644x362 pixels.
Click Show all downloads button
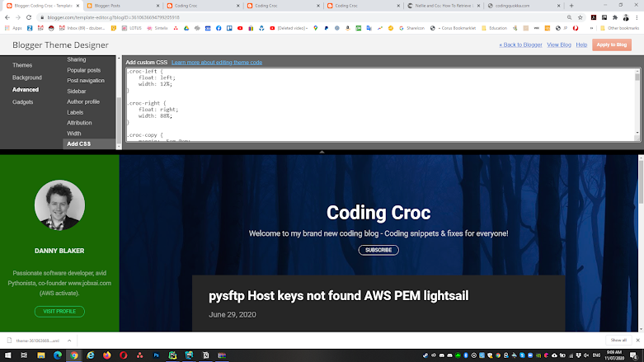pyautogui.click(x=618, y=341)
